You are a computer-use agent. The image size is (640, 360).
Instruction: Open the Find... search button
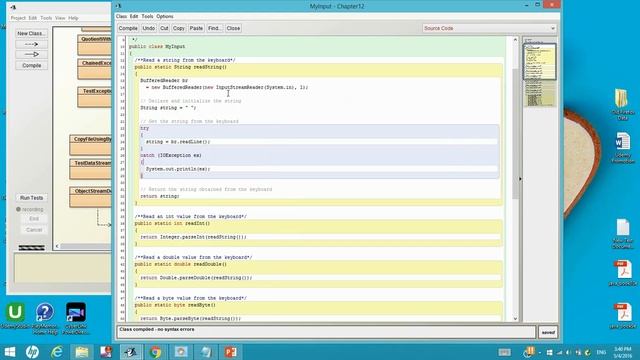(x=215, y=28)
